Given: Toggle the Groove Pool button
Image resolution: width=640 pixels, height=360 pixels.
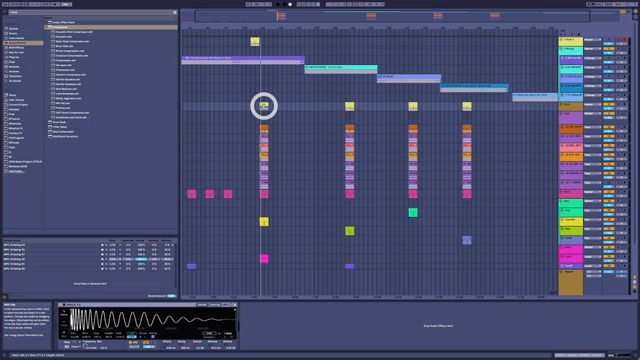Looking at the screenshot, I should (x=5, y=297).
